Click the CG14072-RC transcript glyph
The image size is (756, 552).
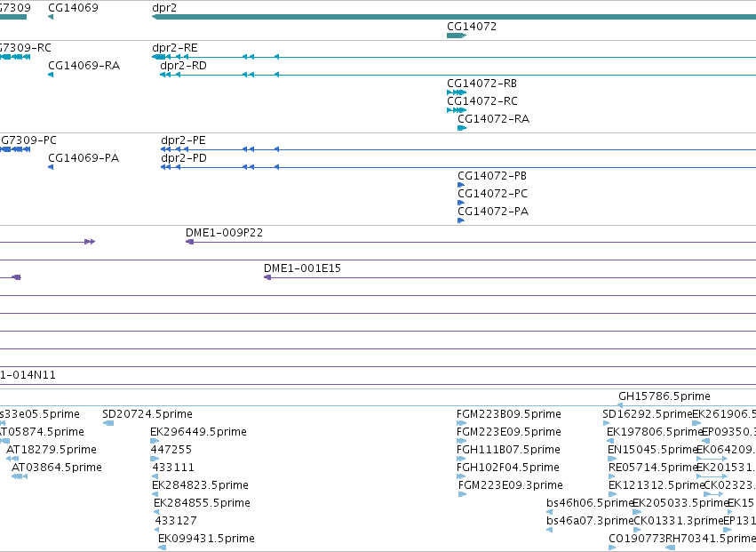[457, 110]
